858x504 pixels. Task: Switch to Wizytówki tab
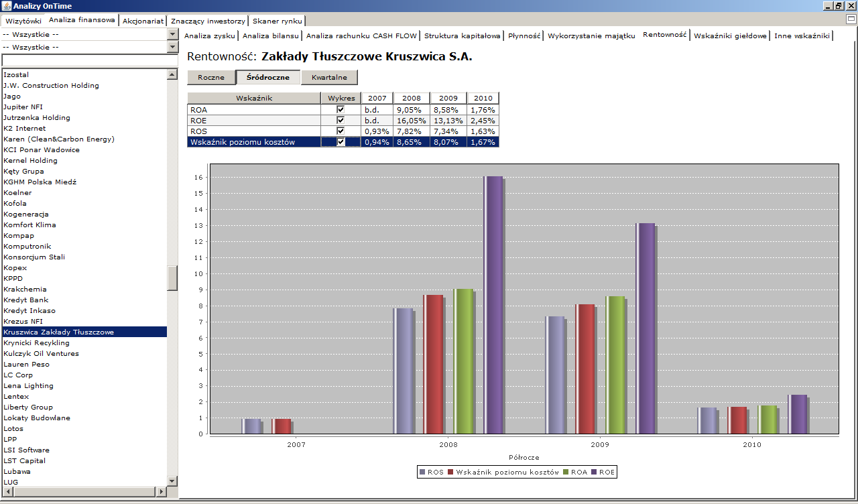23,21
